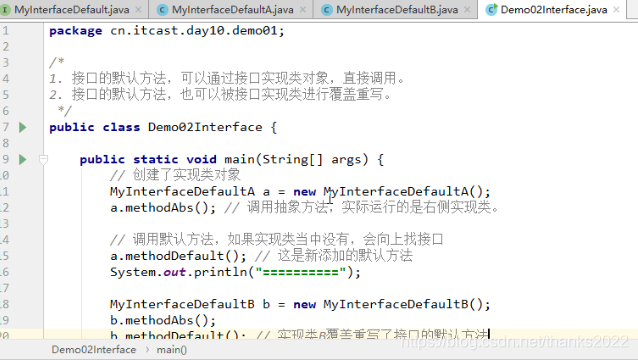638x360 pixels.
Task: Run class Demo02Interface via gutter arrow
Action: (23, 127)
